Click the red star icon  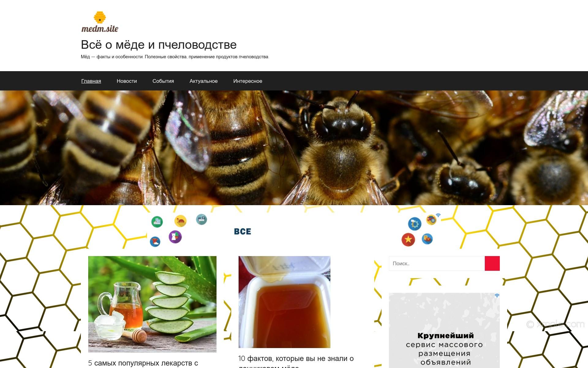point(408,240)
